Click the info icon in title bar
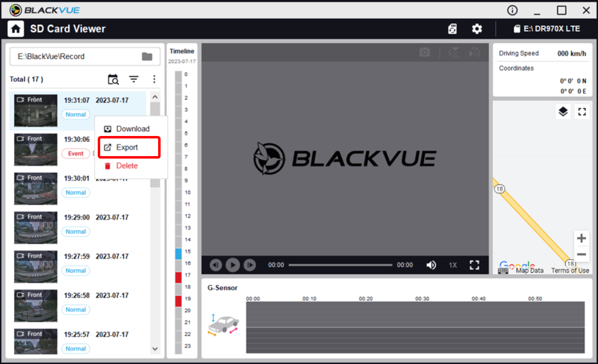 (512, 10)
